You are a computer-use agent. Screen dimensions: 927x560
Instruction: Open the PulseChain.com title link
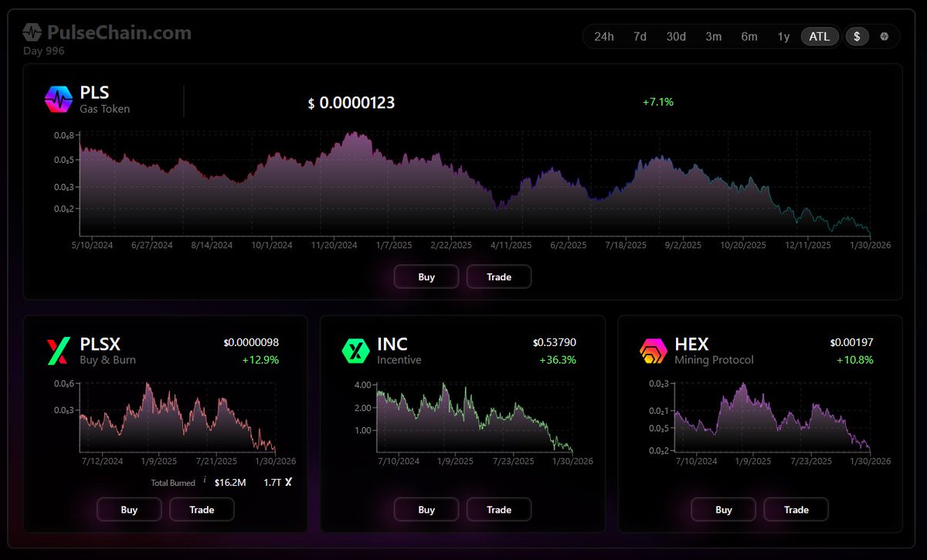[x=119, y=33]
